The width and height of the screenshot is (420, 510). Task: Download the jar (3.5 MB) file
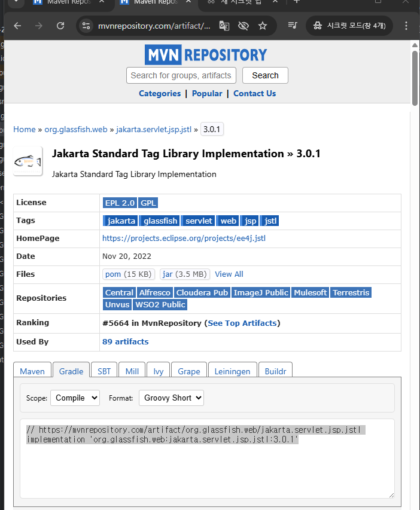coord(185,274)
